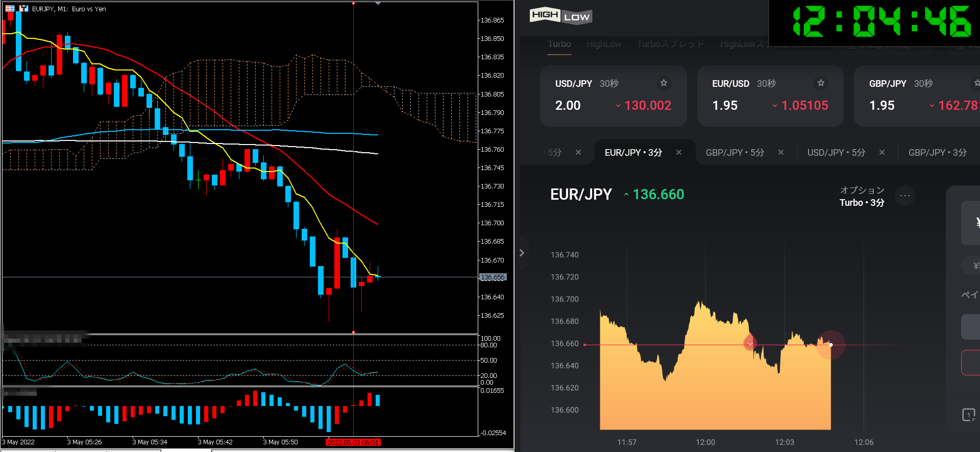980x452 pixels.
Task: Click the one-click trade icon at bottom right
Action: (x=968, y=415)
